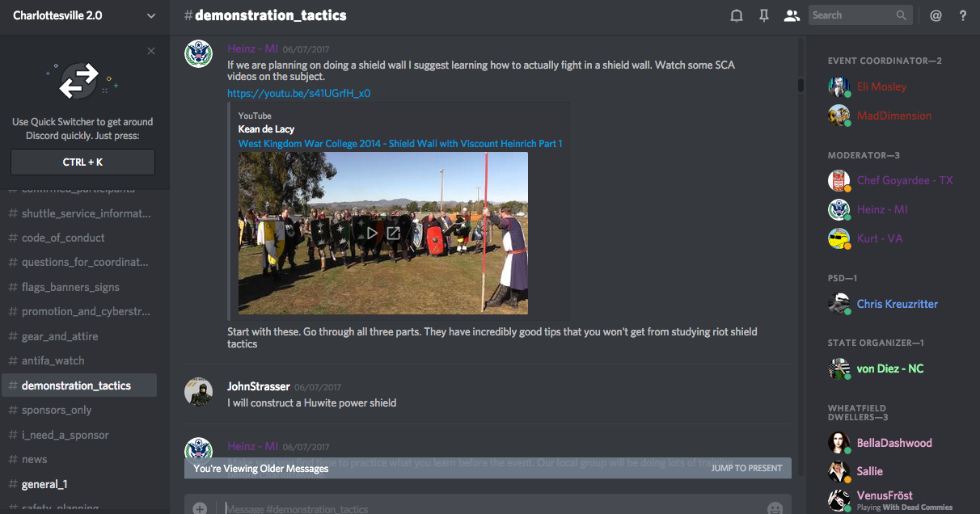This screenshot has height=514, width=980.
Task: Click the search magnifier icon
Action: point(902,15)
